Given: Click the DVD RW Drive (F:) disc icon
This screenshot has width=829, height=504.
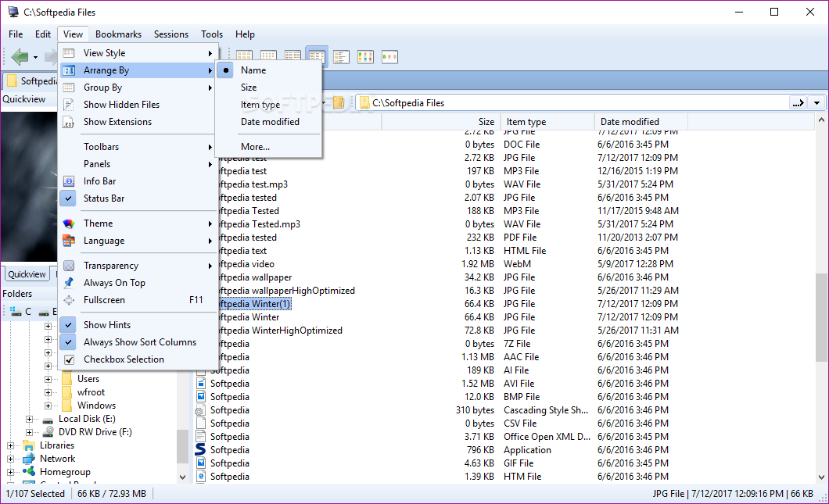Looking at the screenshot, I should [48, 432].
